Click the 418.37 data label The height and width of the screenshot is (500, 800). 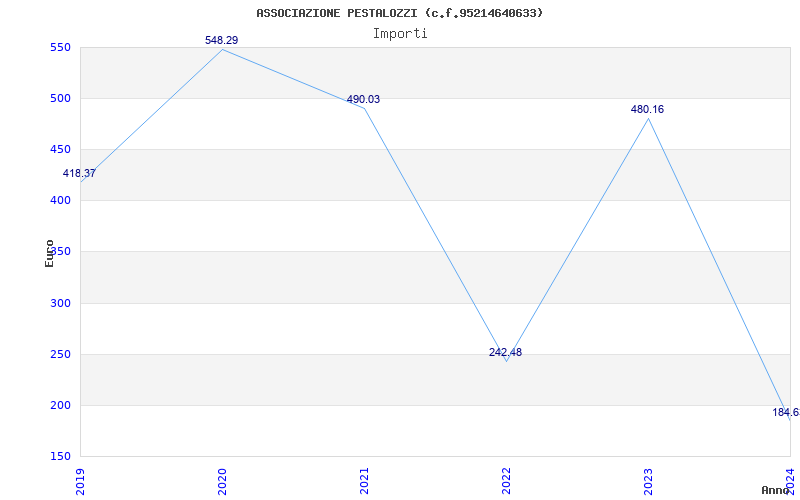[x=79, y=173]
